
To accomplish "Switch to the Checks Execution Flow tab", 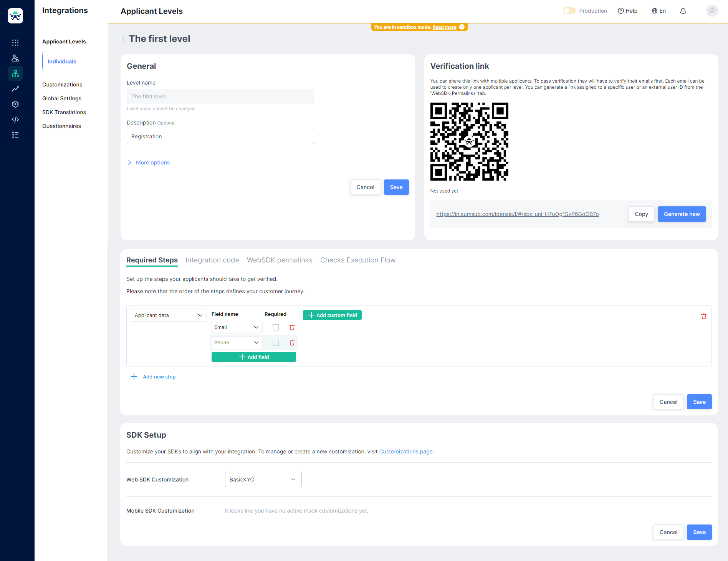I will pos(357,260).
